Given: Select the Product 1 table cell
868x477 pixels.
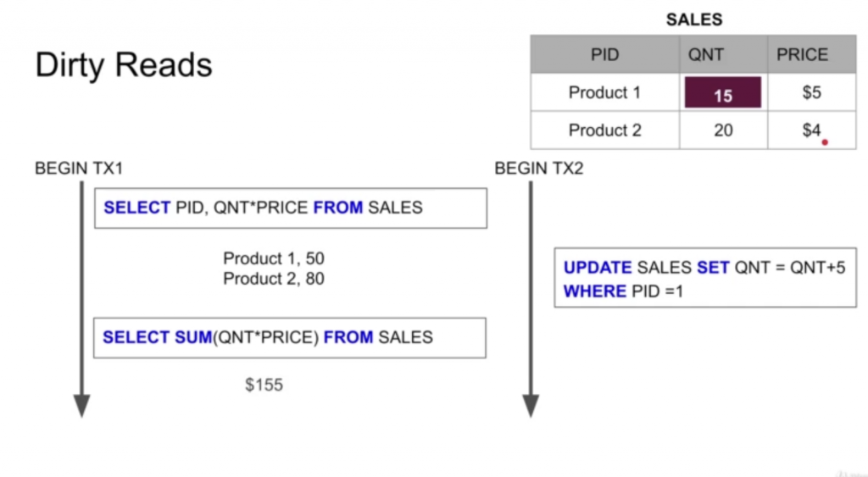Looking at the screenshot, I should 605,92.
